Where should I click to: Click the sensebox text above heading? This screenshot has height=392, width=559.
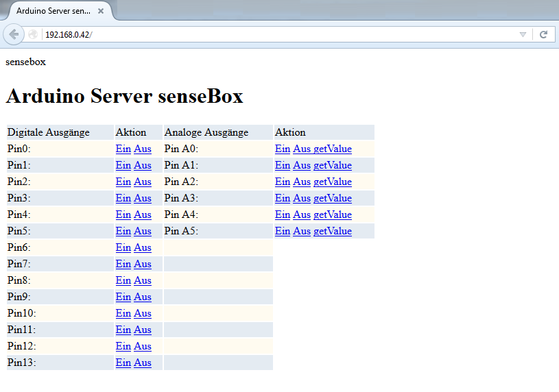point(25,62)
